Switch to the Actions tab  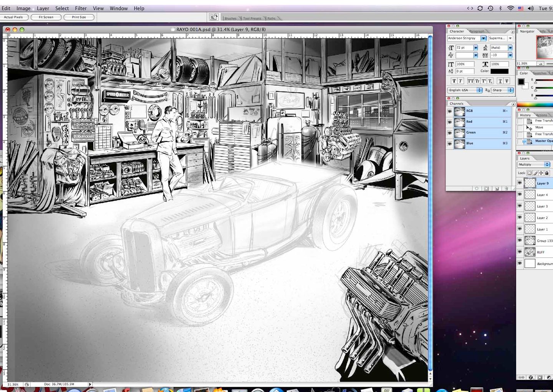tap(541, 115)
